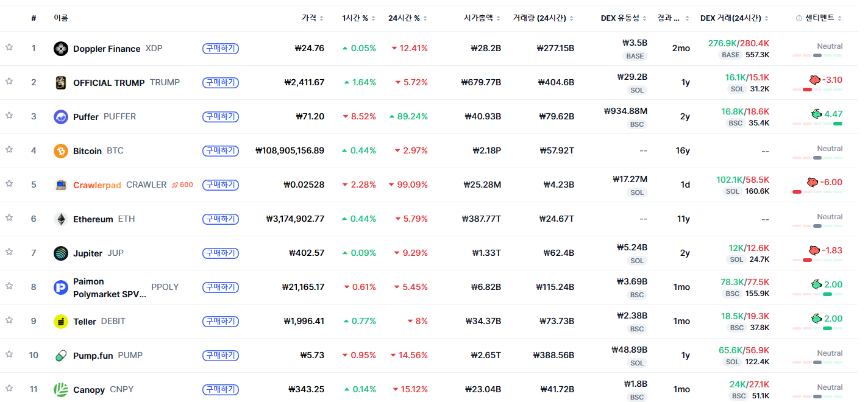Toggle the Crawlerpad watchlist star
The image size is (868, 402).
(9, 184)
